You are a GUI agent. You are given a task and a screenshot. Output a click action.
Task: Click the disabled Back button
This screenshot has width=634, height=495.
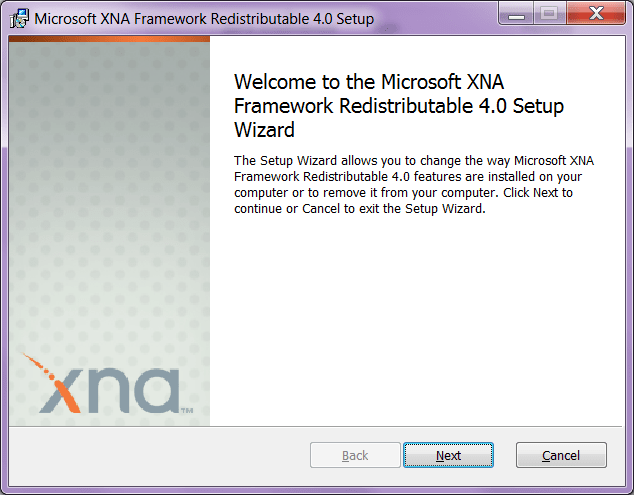pos(355,455)
